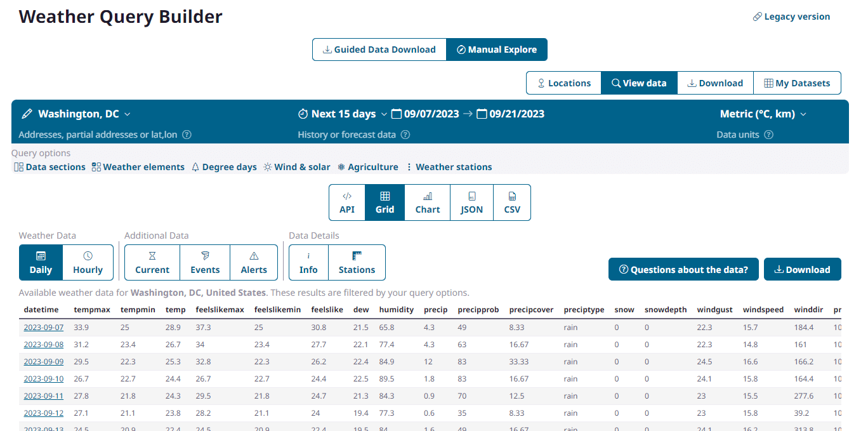Click the help icon beside History or forecast data

[x=405, y=135]
